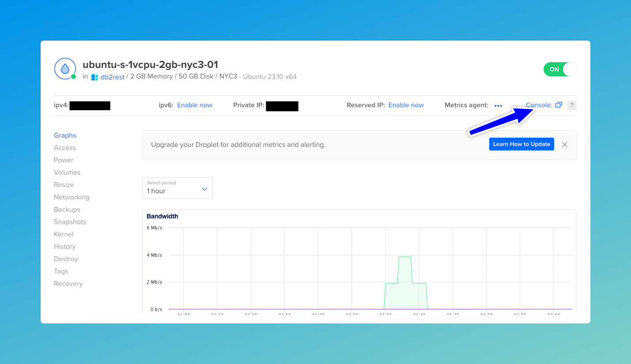Open the Graphs section
This screenshot has height=364, width=631.
65,135
